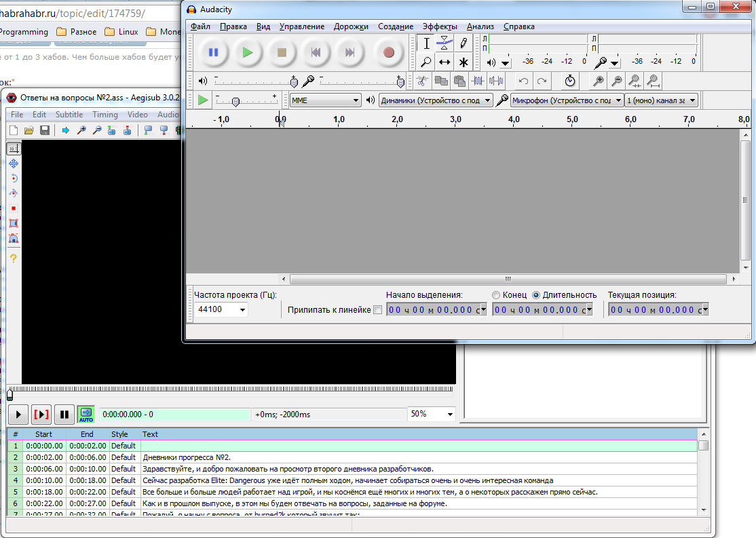Select Audacity's Envelope tool

(x=445, y=43)
